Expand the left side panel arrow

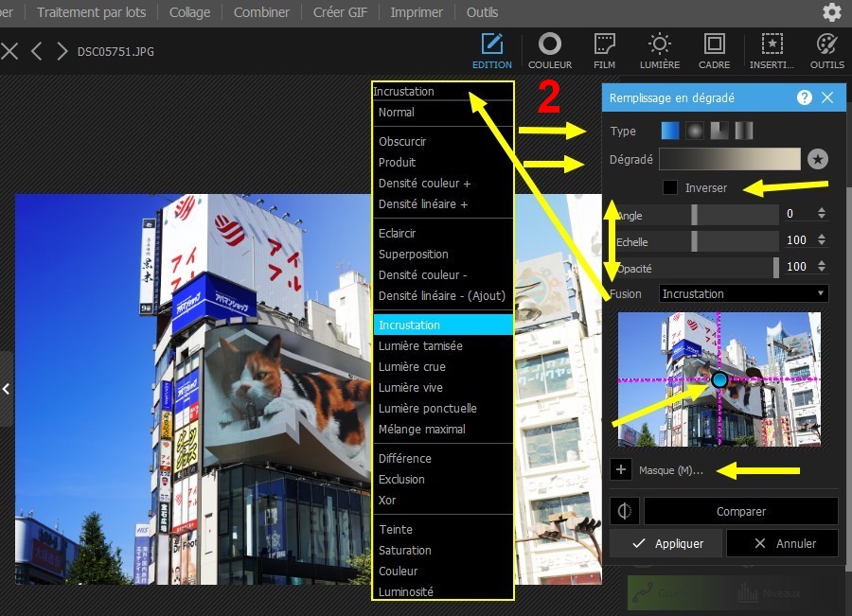[6, 389]
